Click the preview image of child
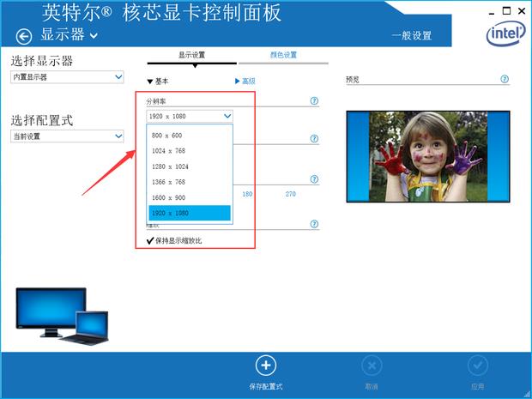Image resolution: width=532 pixels, height=399 pixels. point(428,156)
